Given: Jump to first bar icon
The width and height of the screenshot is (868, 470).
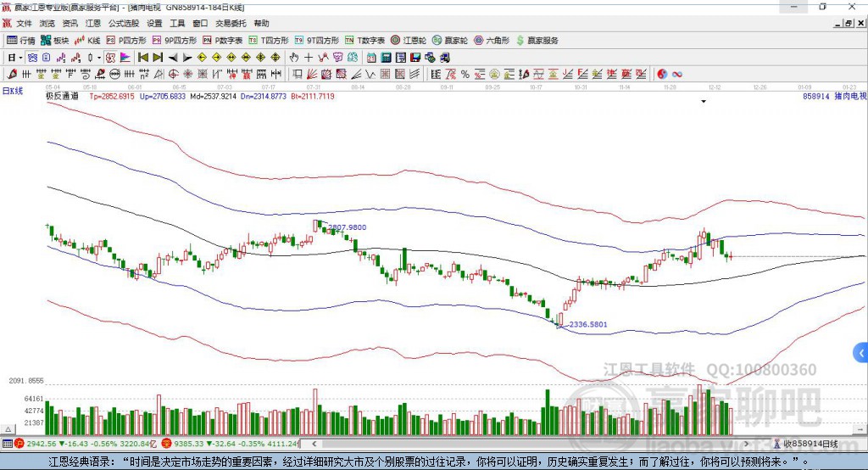Looking at the screenshot, I should point(142,58).
